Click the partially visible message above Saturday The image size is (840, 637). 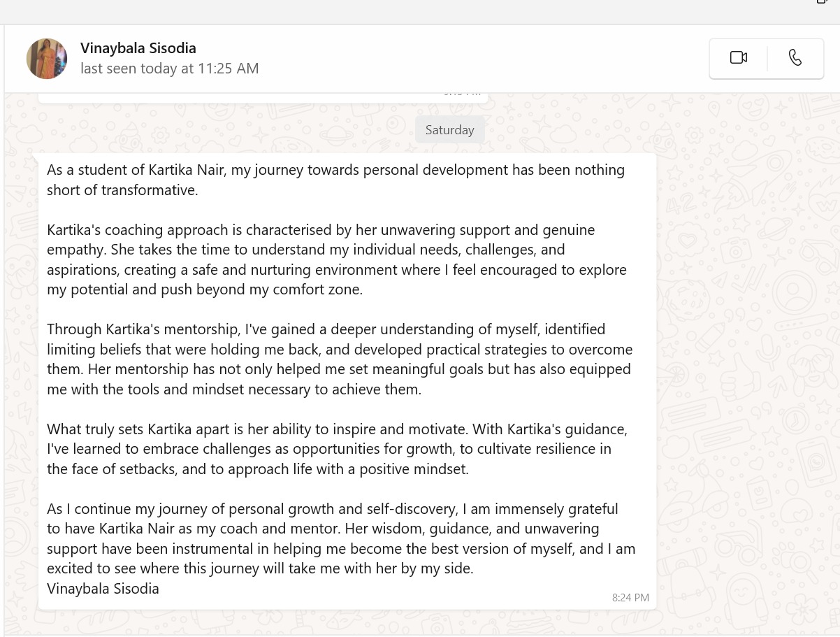coord(263,96)
